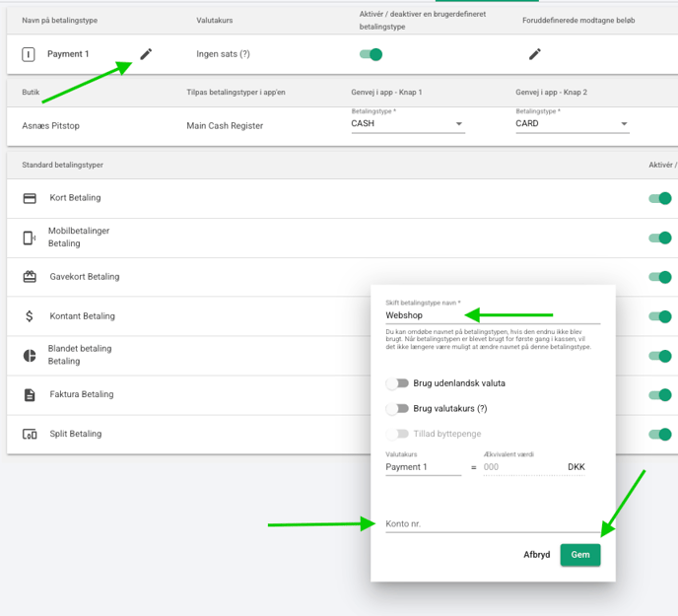Screen dimensions: 678x616
Task: Select the Mobilbetalinger phone icon
Action: click(30, 238)
